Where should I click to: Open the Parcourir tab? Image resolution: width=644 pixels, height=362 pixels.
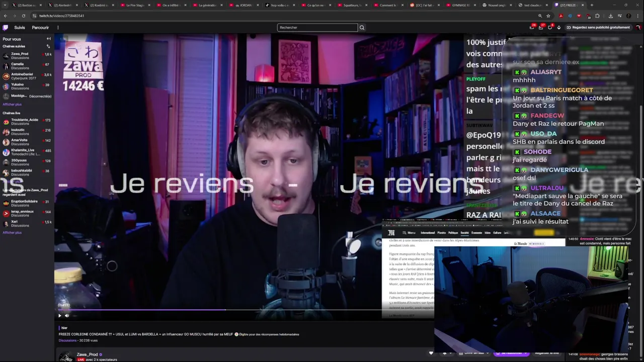click(40, 28)
